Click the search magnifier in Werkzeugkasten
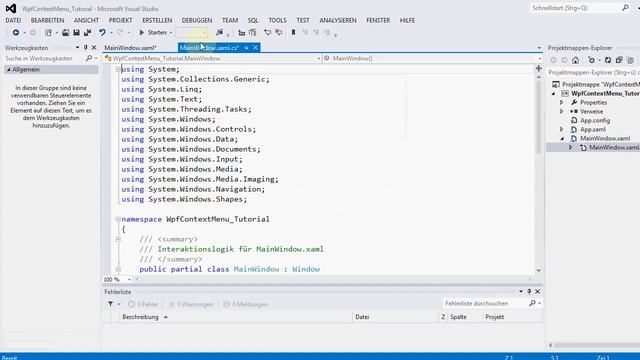 click(89, 58)
